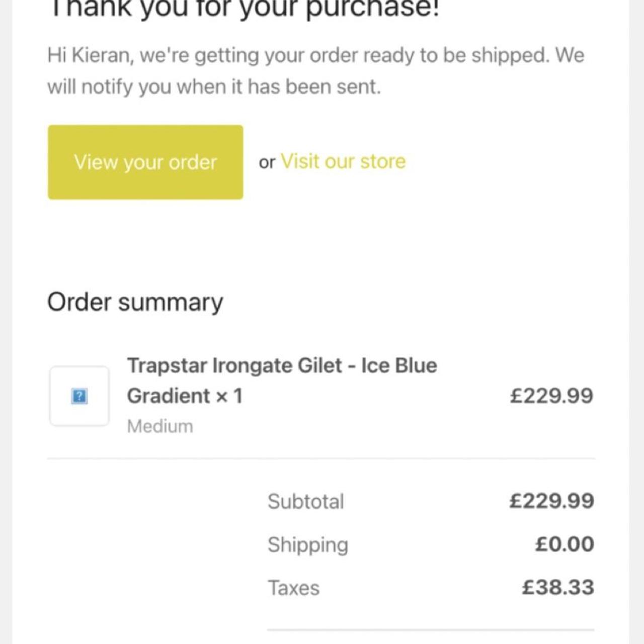The width and height of the screenshot is (644, 644).
Task: Click the View your order button
Action: pos(145,162)
